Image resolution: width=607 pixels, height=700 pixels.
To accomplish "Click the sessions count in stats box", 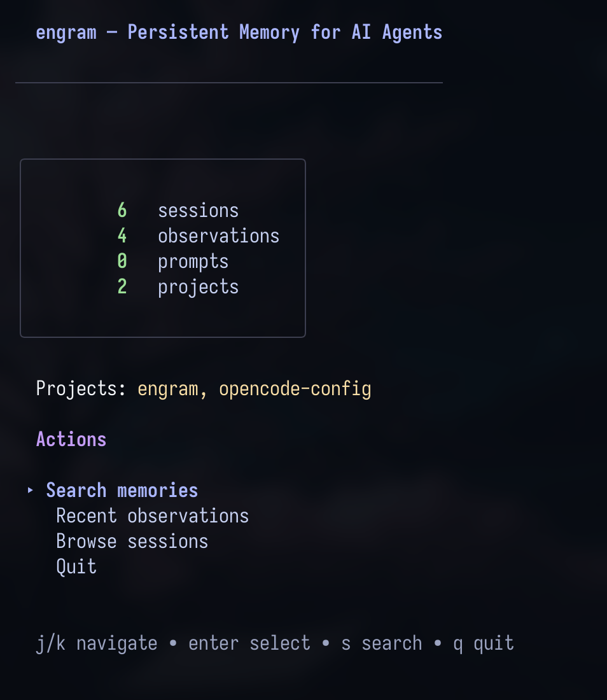I will pos(122,210).
